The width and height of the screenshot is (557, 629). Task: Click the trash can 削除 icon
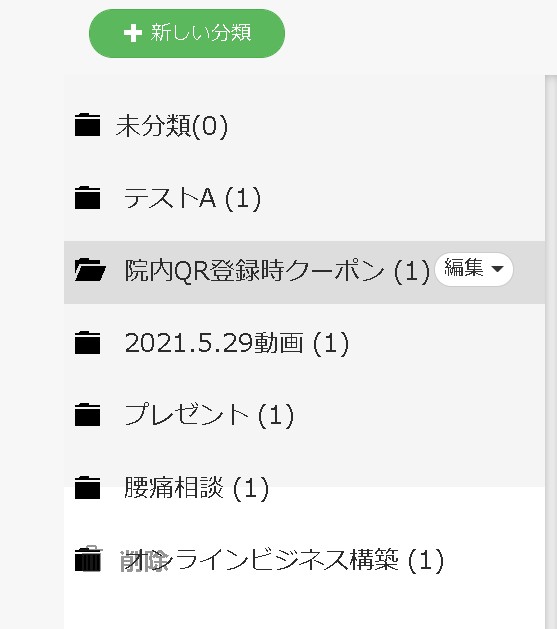point(88,559)
